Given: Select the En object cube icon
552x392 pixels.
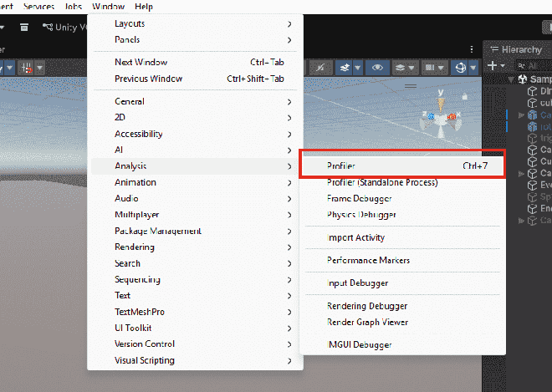Looking at the screenshot, I should (532, 208).
